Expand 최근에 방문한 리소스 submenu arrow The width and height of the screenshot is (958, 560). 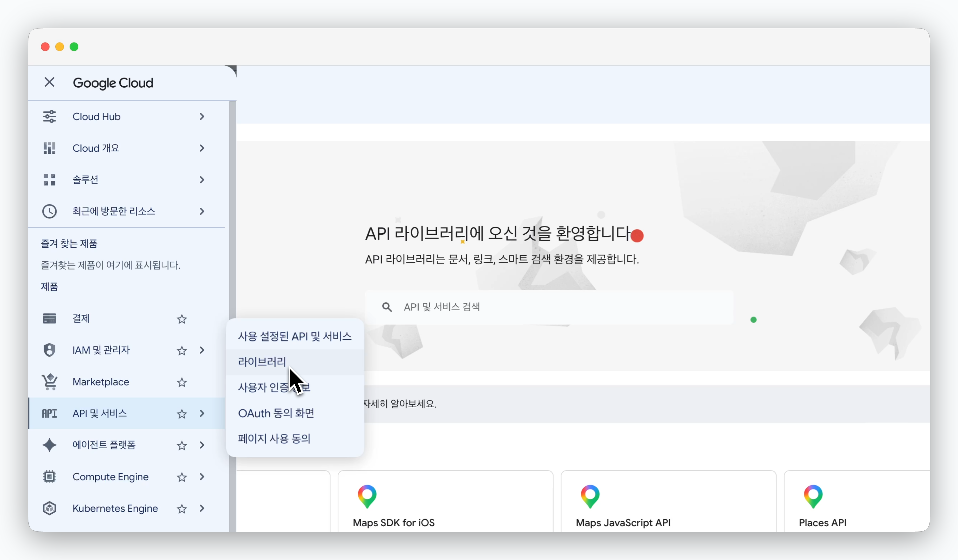(202, 211)
